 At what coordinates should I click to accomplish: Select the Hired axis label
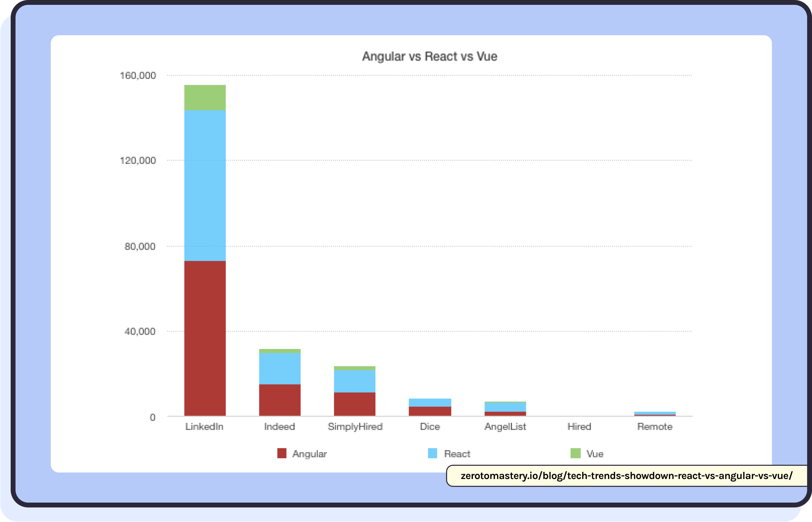[579, 426]
